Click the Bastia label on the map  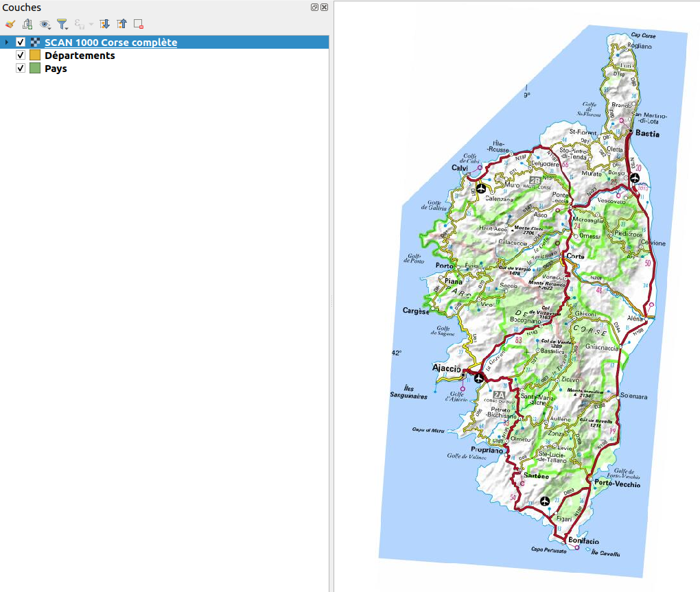point(647,134)
